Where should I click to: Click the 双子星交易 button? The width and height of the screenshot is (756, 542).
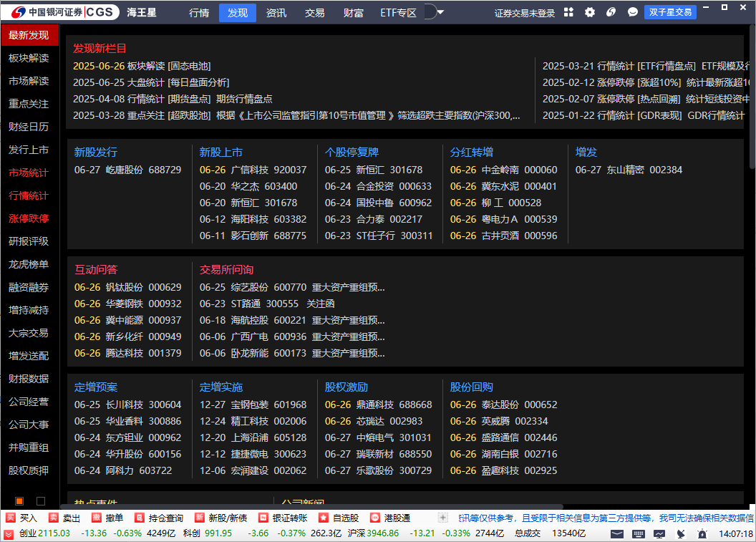click(x=670, y=12)
